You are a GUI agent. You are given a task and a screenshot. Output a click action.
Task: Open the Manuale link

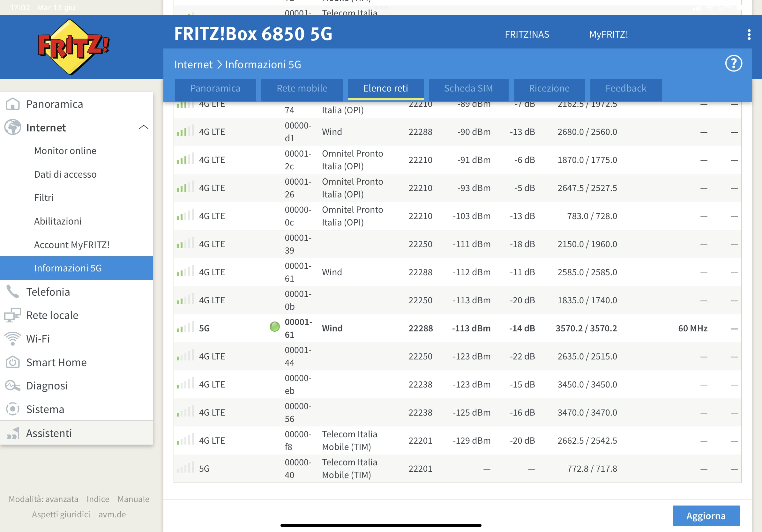coord(133,499)
